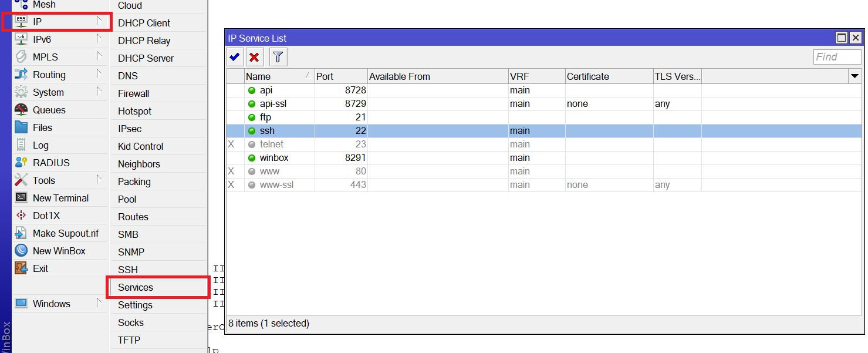868x353 pixels.
Task: Open the column selector dropdown arrow
Action: point(855,76)
